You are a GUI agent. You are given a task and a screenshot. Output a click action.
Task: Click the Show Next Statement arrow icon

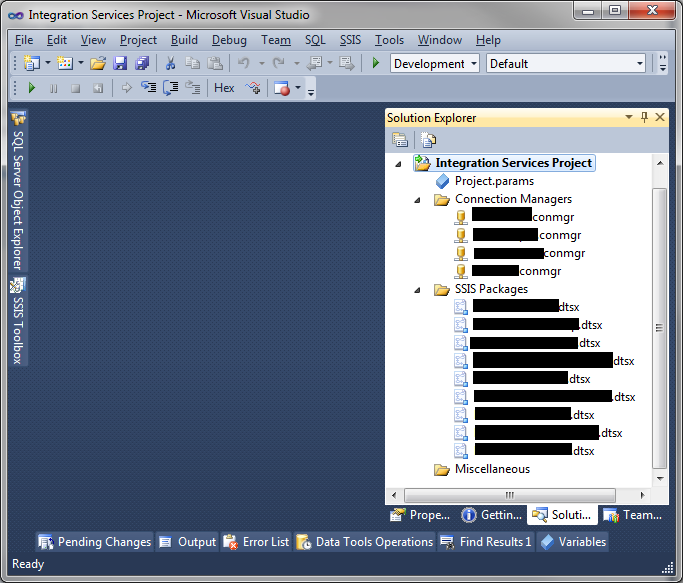[x=127, y=88]
